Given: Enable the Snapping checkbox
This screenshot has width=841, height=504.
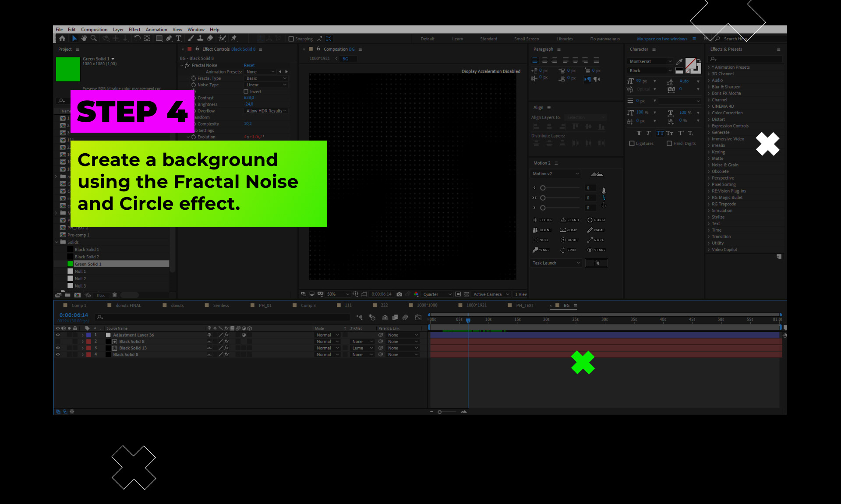Looking at the screenshot, I should 291,39.
